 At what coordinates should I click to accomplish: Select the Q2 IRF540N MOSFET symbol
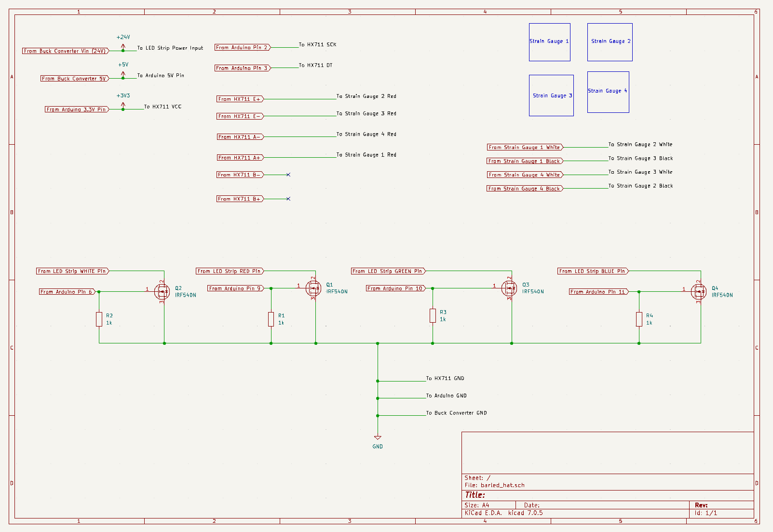click(162, 291)
